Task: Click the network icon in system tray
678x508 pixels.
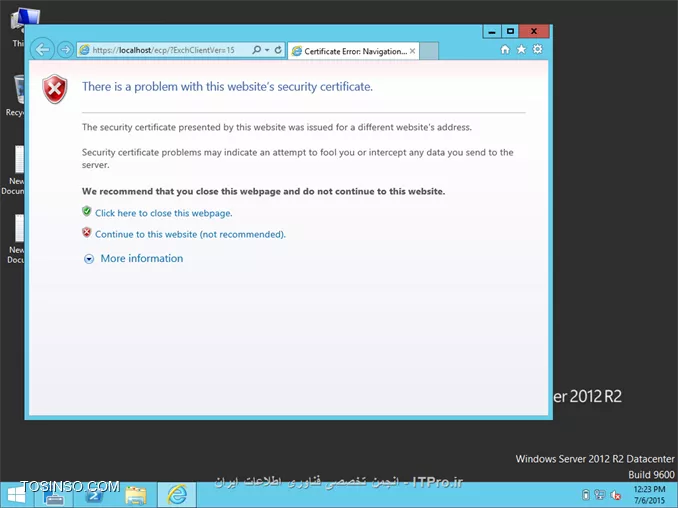Action: point(600,495)
